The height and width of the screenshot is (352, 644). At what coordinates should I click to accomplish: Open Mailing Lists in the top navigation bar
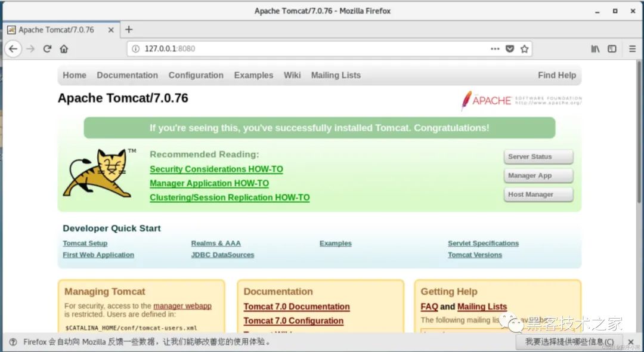point(336,75)
